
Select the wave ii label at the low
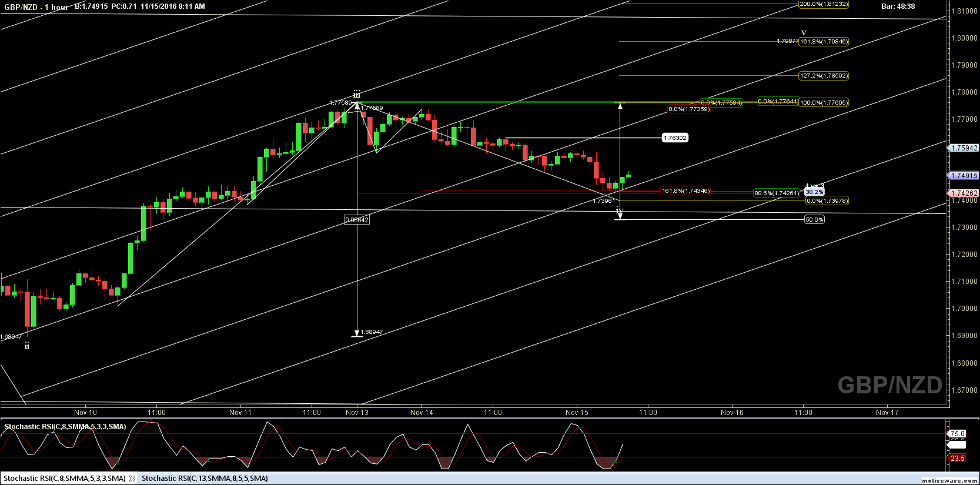tap(26, 346)
